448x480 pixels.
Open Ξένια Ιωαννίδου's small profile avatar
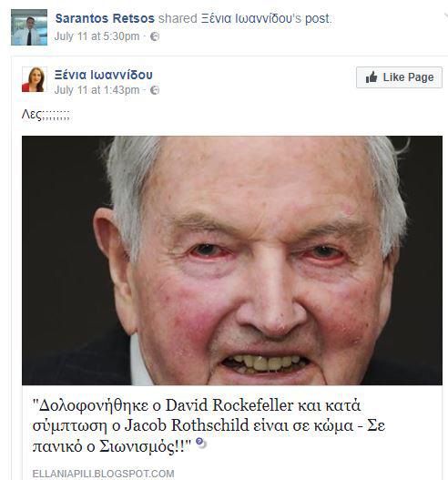35,79
